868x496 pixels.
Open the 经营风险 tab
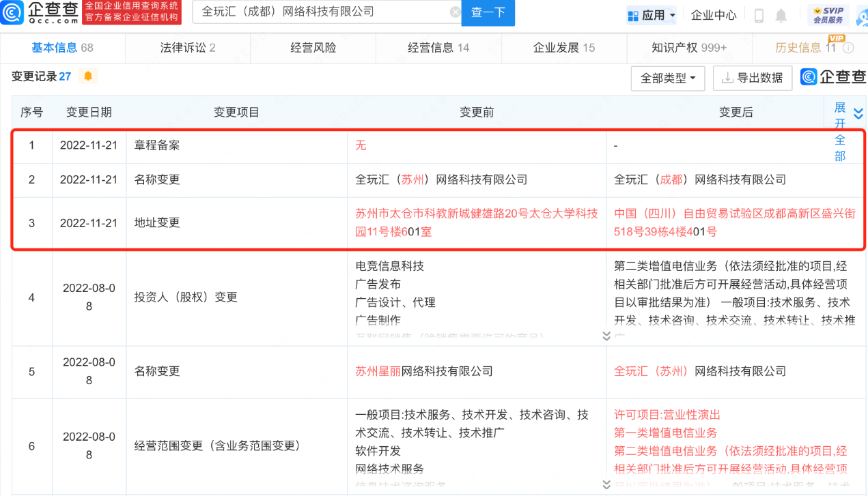(x=313, y=48)
